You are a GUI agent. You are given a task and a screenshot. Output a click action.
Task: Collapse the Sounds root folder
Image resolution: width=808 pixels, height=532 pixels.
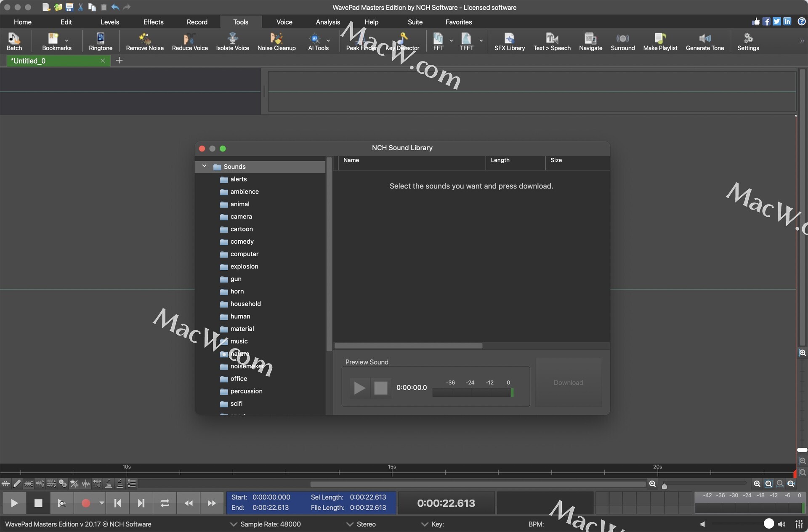[x=205, y=166]
